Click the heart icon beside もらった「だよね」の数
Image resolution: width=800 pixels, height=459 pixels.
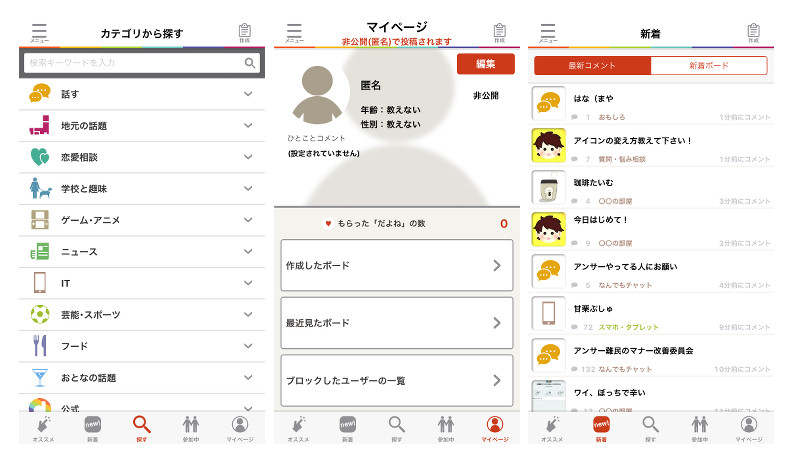[328, 223]
